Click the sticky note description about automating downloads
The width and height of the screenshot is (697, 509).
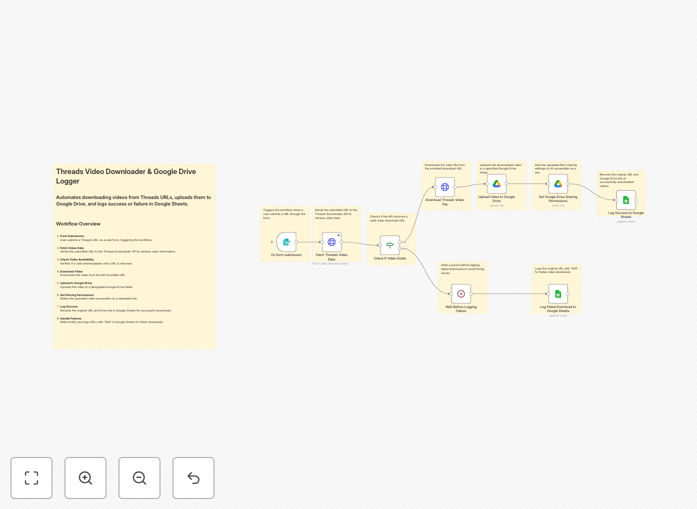[133, 200]
